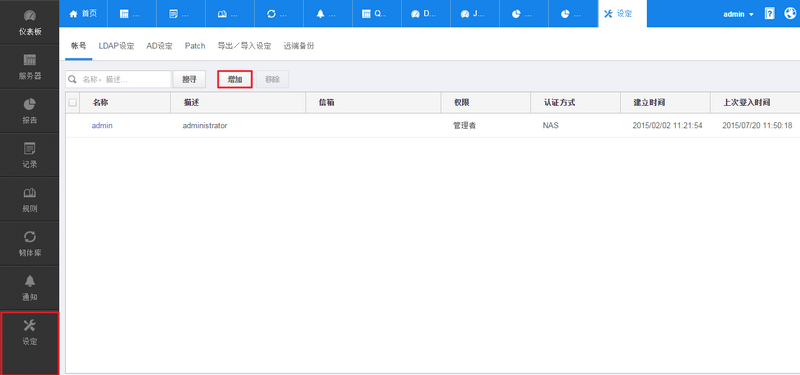Select the active 设定 tab in the top bar

[622, 14]
